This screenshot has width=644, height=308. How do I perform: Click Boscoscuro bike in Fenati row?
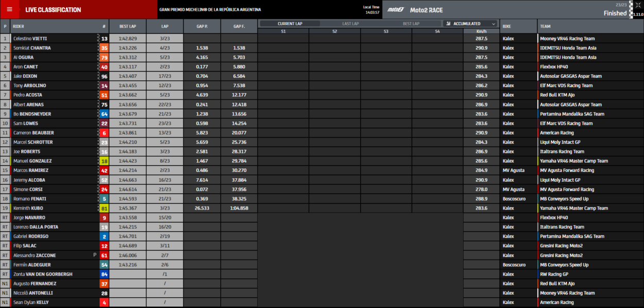click(514, 199)
